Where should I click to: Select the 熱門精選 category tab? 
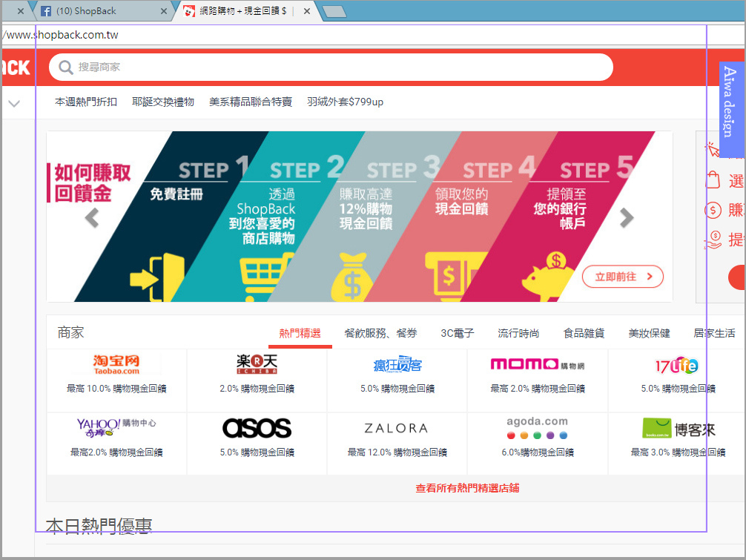coord(300,333)
